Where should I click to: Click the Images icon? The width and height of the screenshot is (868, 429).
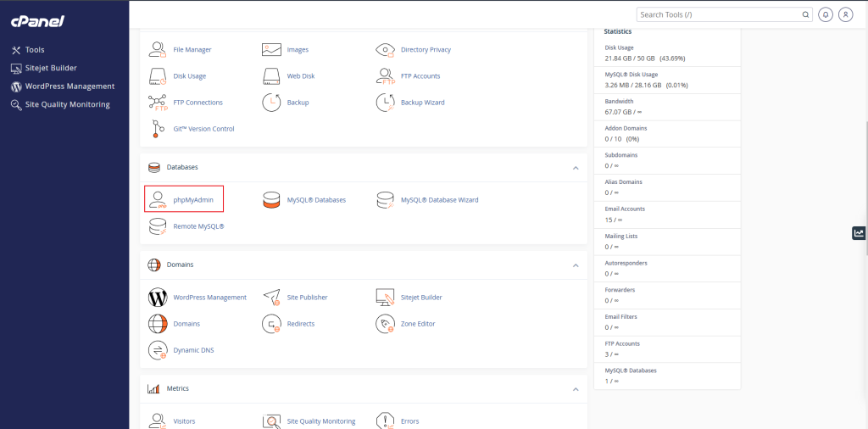271,49
